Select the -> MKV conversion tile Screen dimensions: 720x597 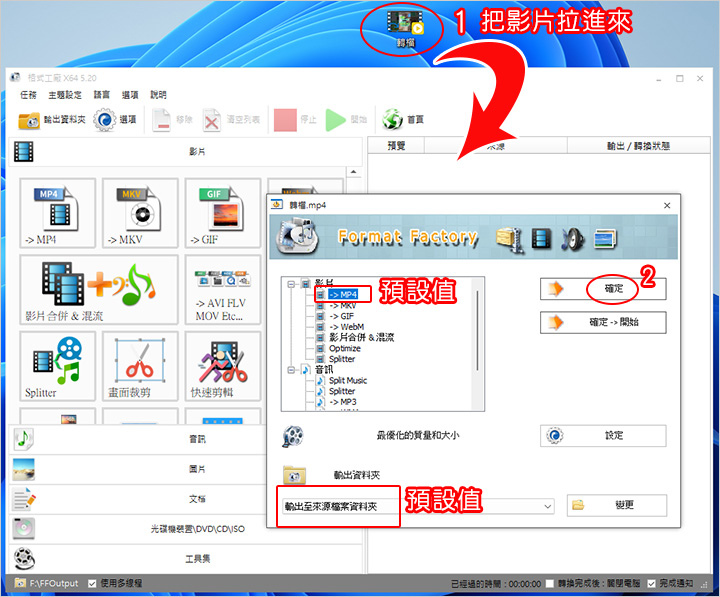coord(140,213)
